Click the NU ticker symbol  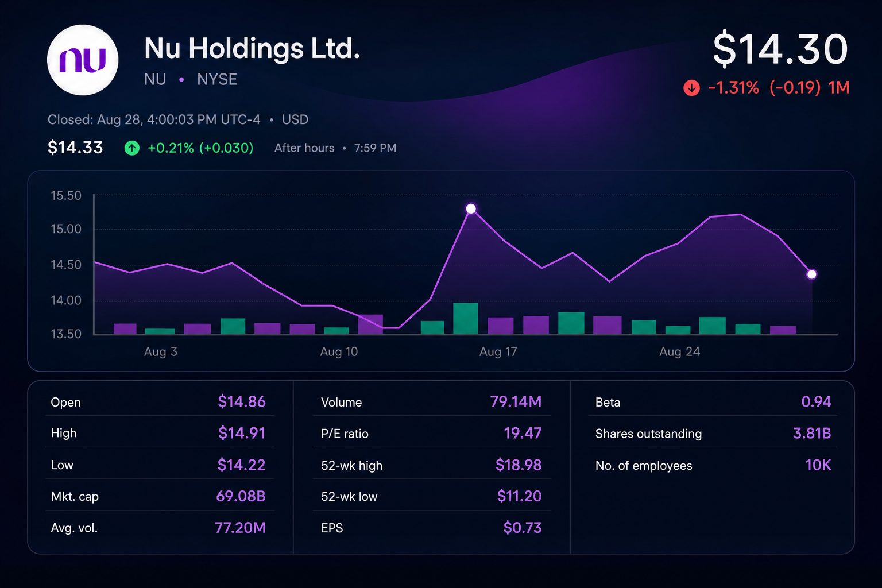155,79
